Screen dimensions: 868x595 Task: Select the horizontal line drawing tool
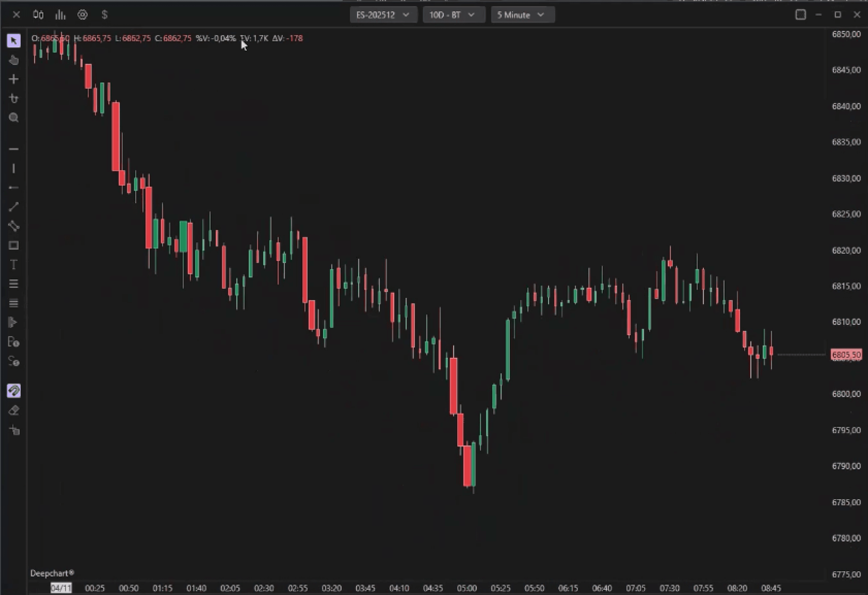pos(14,149)
